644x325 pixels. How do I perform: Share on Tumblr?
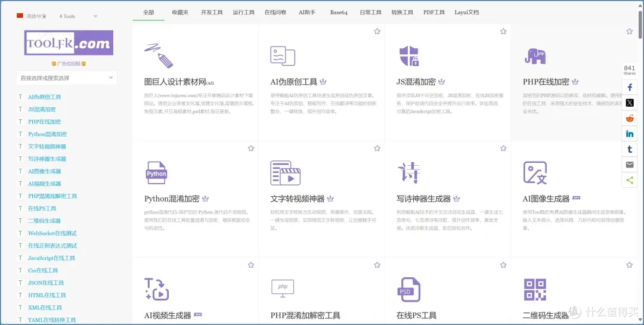(630, 149)
